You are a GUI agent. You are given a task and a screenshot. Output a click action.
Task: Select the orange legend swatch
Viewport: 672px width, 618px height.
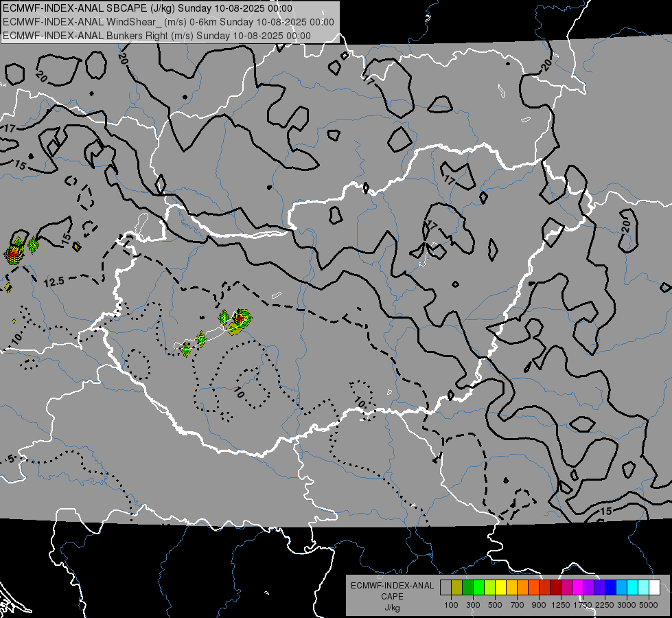click(522, 587)
